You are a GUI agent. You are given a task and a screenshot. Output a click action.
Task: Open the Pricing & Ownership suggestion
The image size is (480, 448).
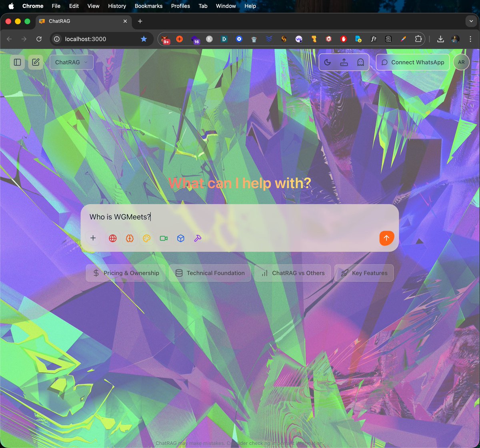(x=125, y=273)
